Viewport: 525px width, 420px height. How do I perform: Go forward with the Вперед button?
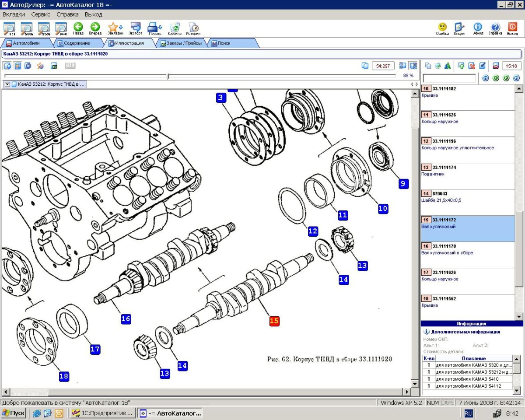point(95,28)
